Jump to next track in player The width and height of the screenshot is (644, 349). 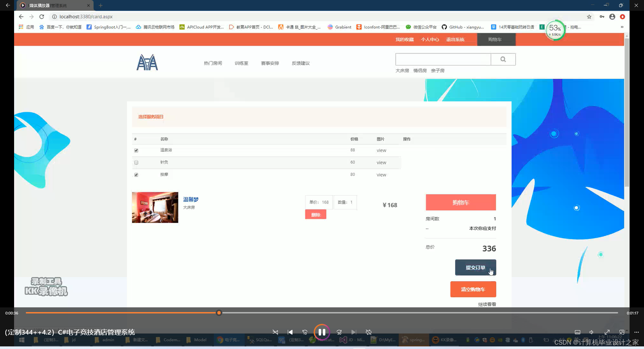point(354,332)
